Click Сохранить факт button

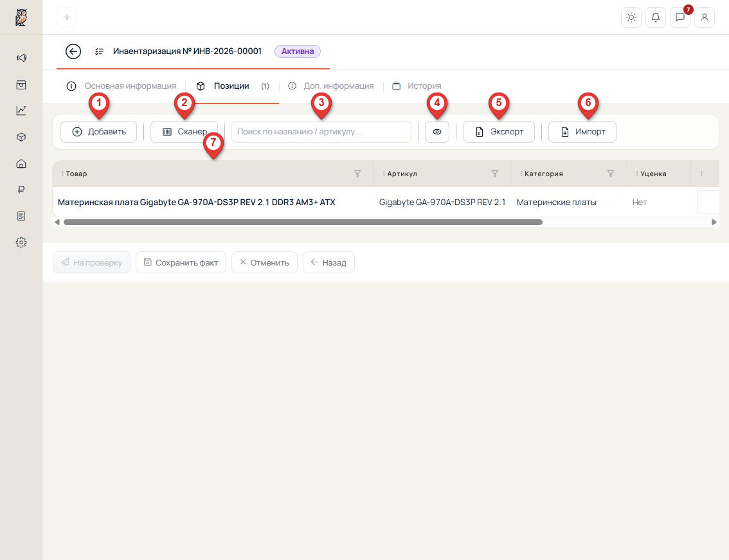tap(181, 262)
